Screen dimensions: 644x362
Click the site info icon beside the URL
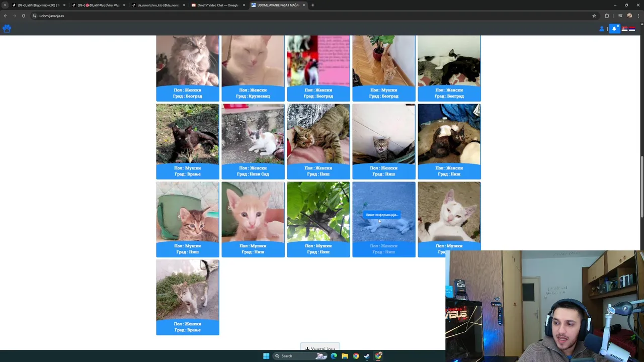click(x=34, y=16)
